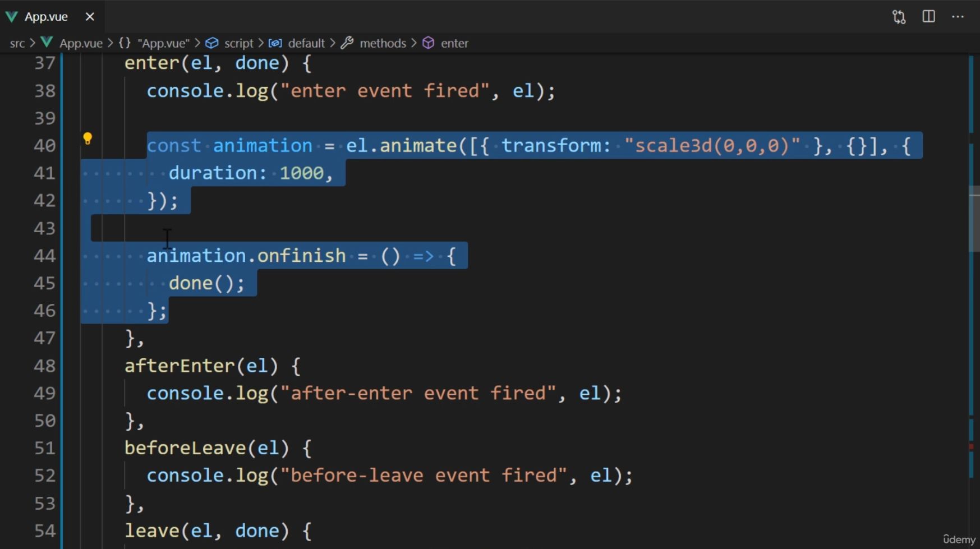Open the script breadcrumb
Image resolution: width=980 pixels, height=549 pixels.
click(x=238, y=43)
